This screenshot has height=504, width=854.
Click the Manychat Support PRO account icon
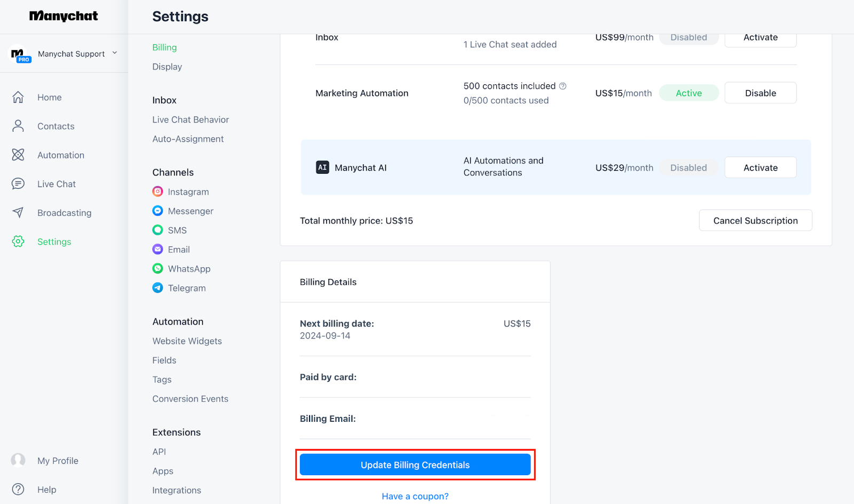pyautogui.click(x=20, y=54)
